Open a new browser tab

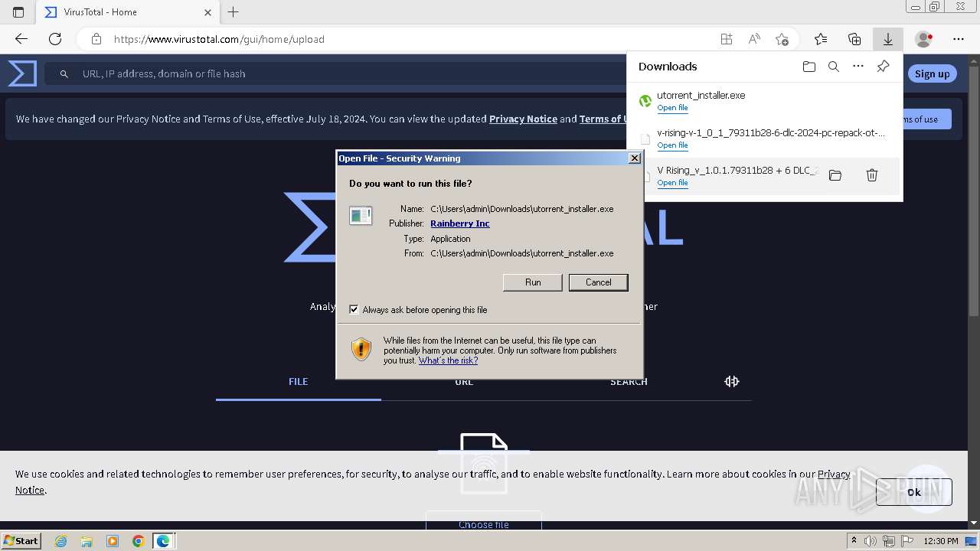(234, 12)
